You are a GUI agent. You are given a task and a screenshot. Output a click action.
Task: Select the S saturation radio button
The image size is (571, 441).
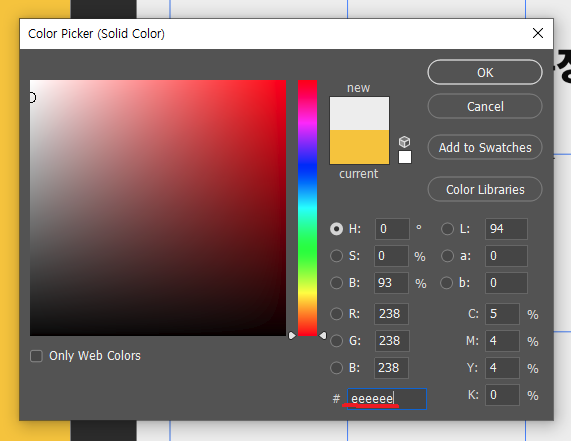tap(336, 256)
